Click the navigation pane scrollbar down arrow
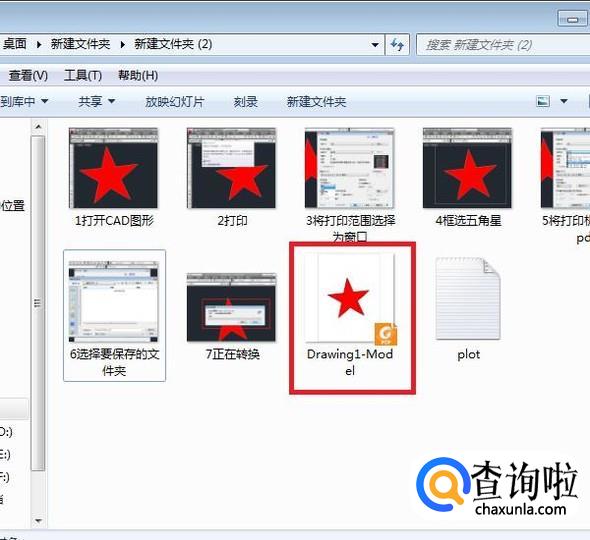Screen dimensions: 590x540 point(38,521)
